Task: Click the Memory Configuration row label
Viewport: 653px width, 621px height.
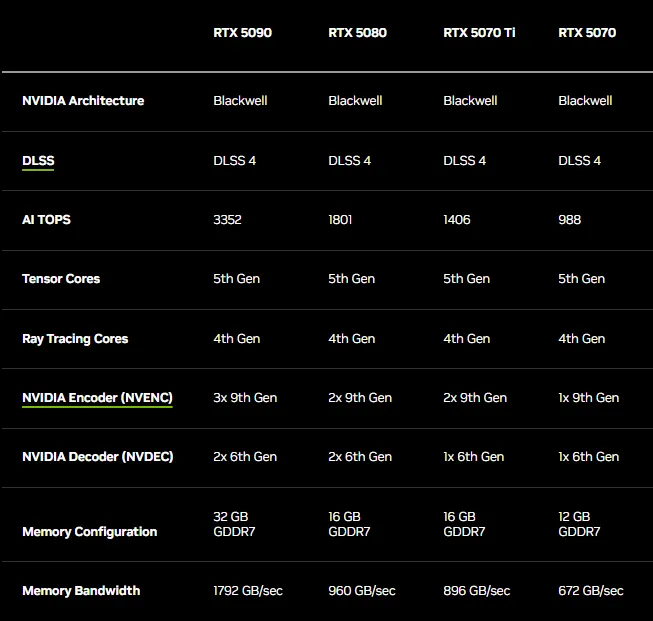Action: (x=89, y=531)
